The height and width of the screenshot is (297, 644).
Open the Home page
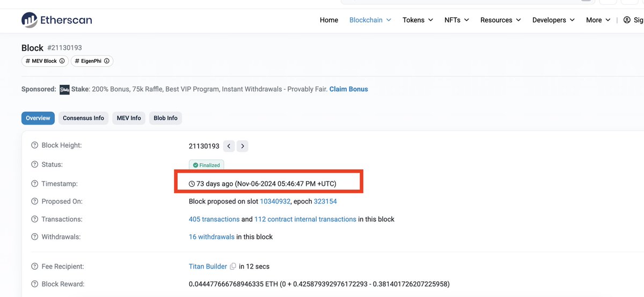[329, 20]
